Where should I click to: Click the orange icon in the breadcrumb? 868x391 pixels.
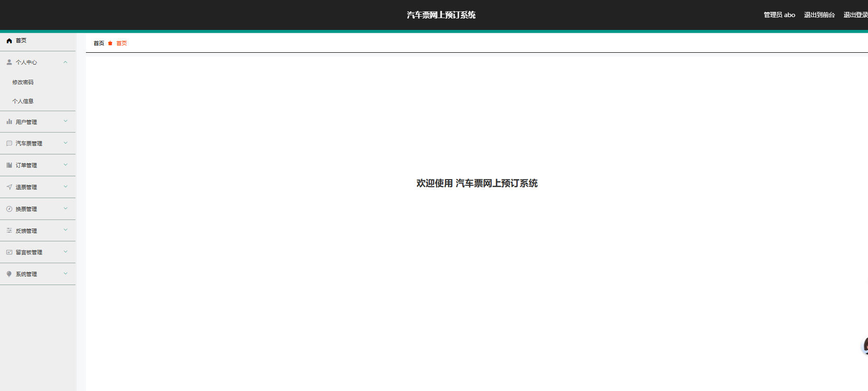click(x=110, y=43)
